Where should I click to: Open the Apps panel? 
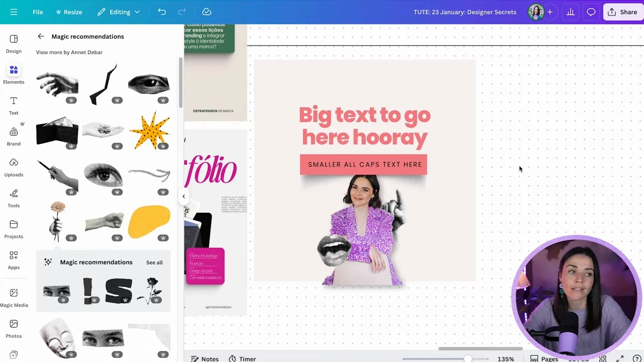[14, 260]
